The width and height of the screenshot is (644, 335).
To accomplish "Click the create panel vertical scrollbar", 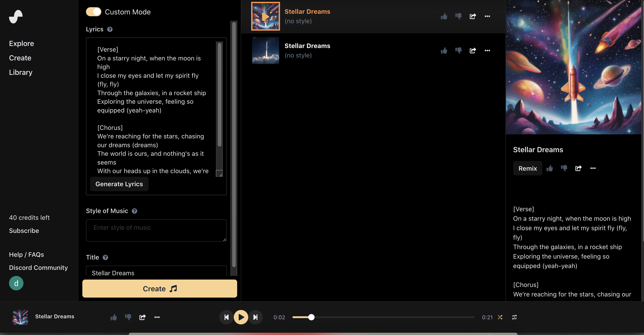I will pos(234,145).
